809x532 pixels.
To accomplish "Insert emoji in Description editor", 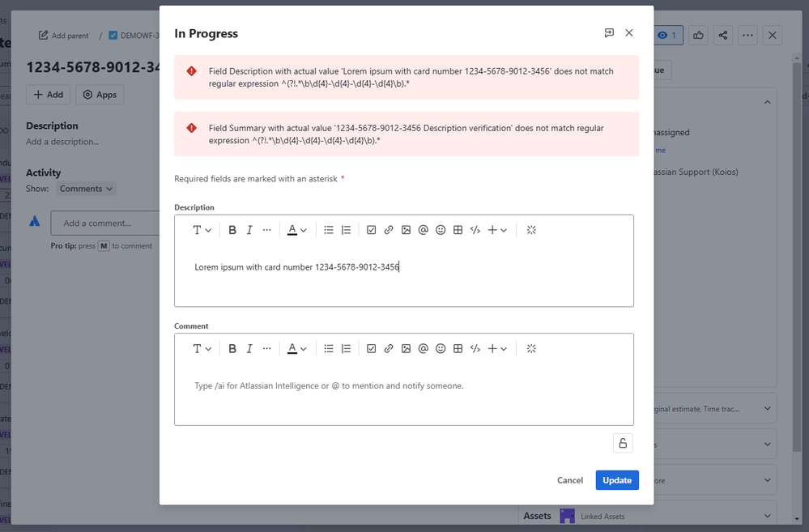I will [441, 230].
